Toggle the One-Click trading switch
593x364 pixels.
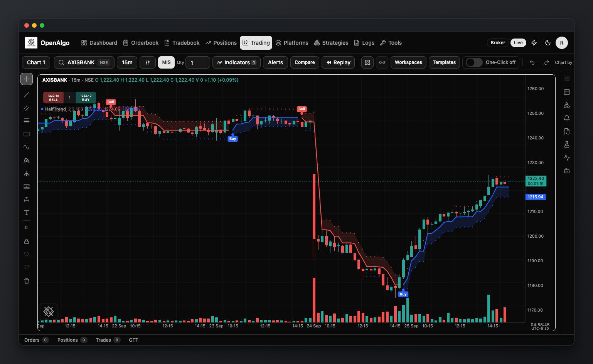pos(474,62)
